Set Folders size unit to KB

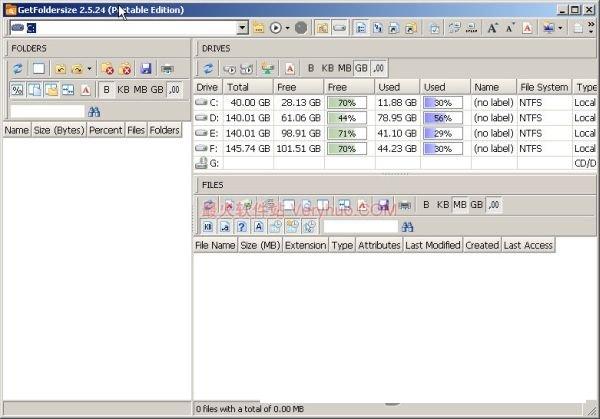tap(123, 90)
